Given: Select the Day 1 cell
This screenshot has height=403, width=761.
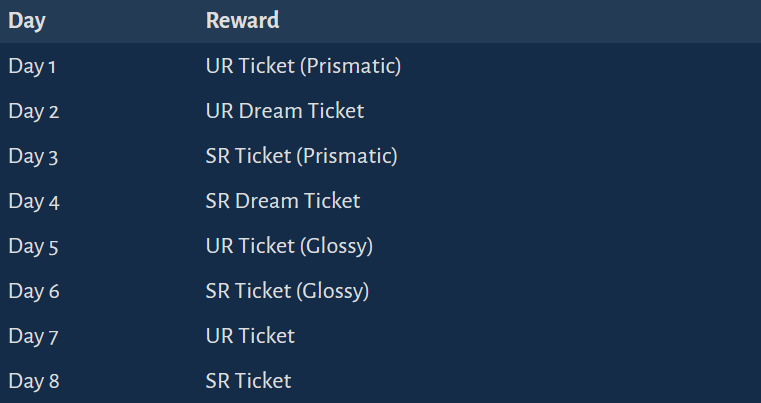Looking at the screenshot, I should [32, 67].
